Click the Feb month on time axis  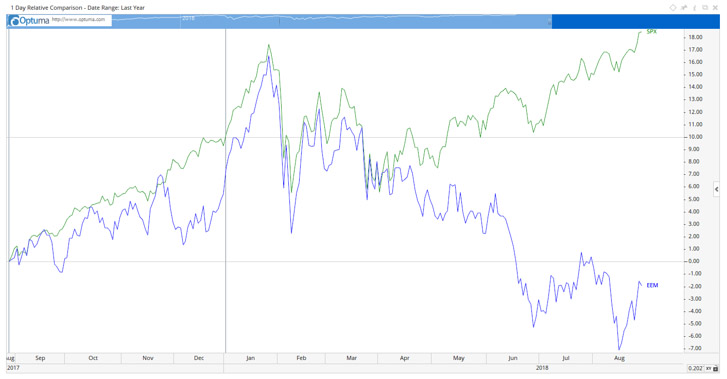[301, 358]
